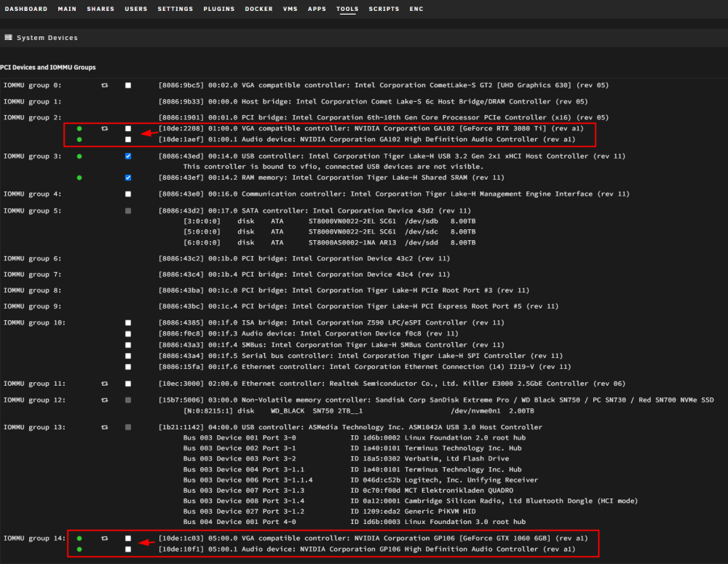The height and width of the screenshot is (564, 728).
Task: Check the Z590 LPC/eSPI ISA bridge checkbox
Action: [128, 322]
